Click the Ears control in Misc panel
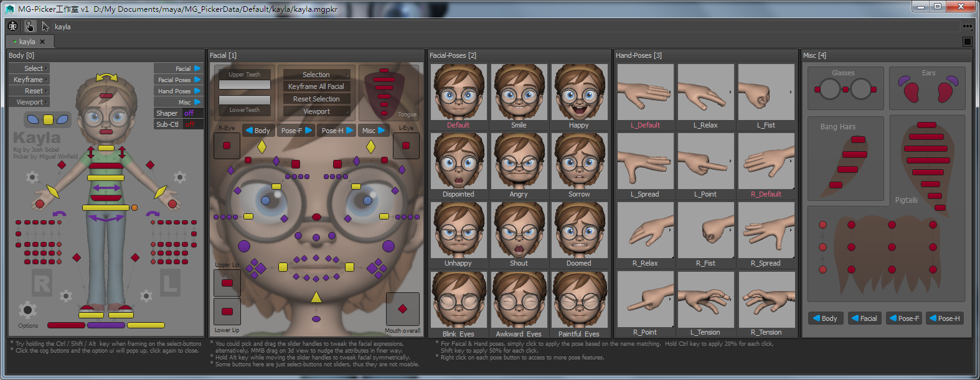 pyautogui.click(x=928, y=90)
